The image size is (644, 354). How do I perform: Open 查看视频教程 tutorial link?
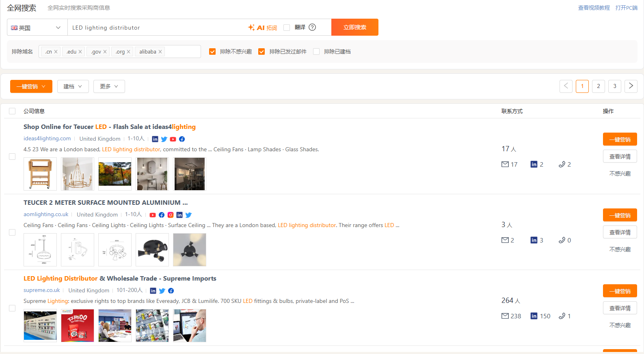594,8
